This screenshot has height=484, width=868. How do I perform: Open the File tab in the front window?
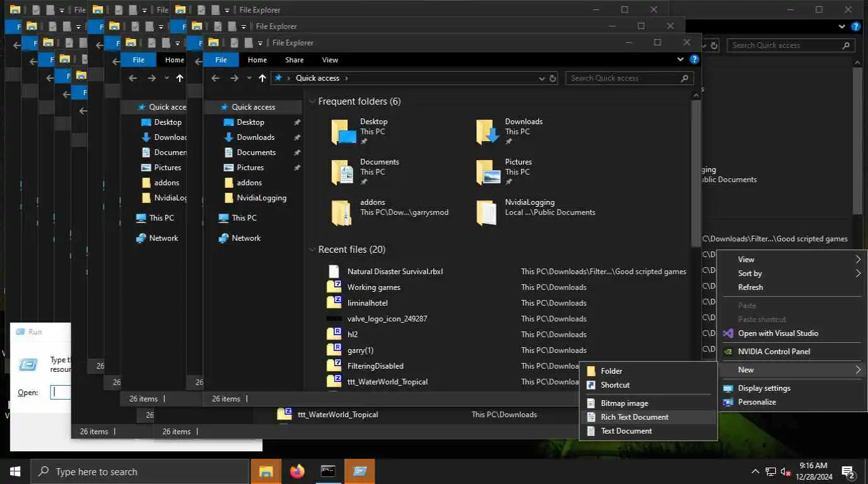[221, 60]
